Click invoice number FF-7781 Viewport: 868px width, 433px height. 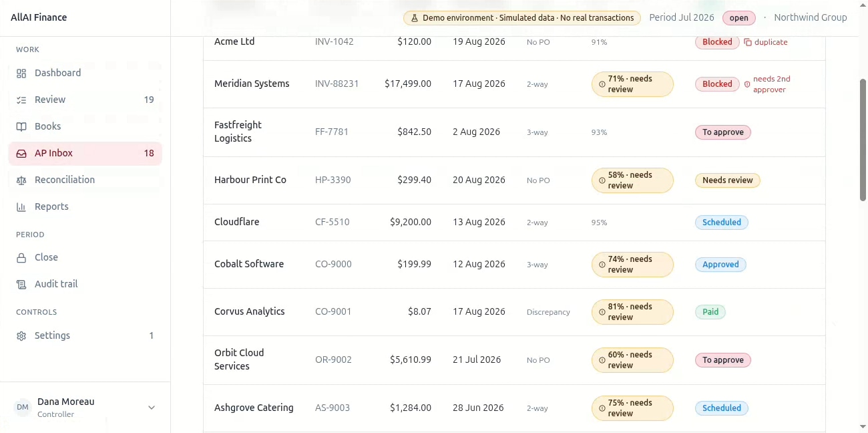point(332,132)
